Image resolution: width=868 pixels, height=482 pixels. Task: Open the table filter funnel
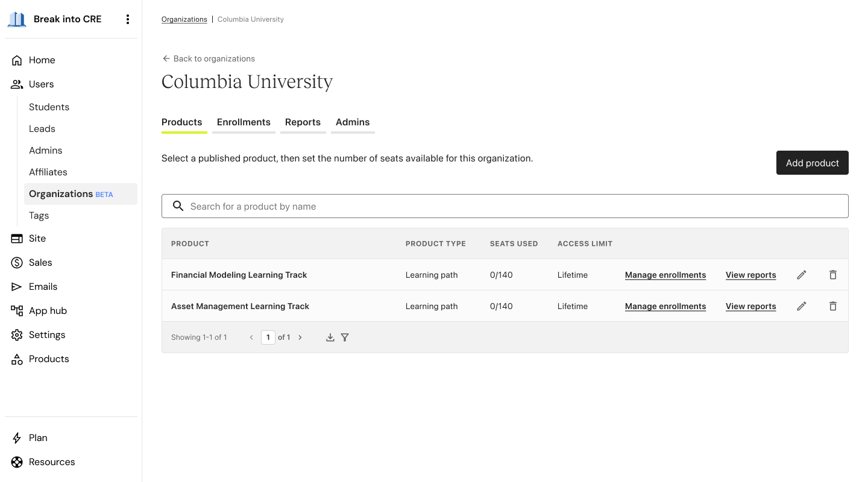(345, 337)
